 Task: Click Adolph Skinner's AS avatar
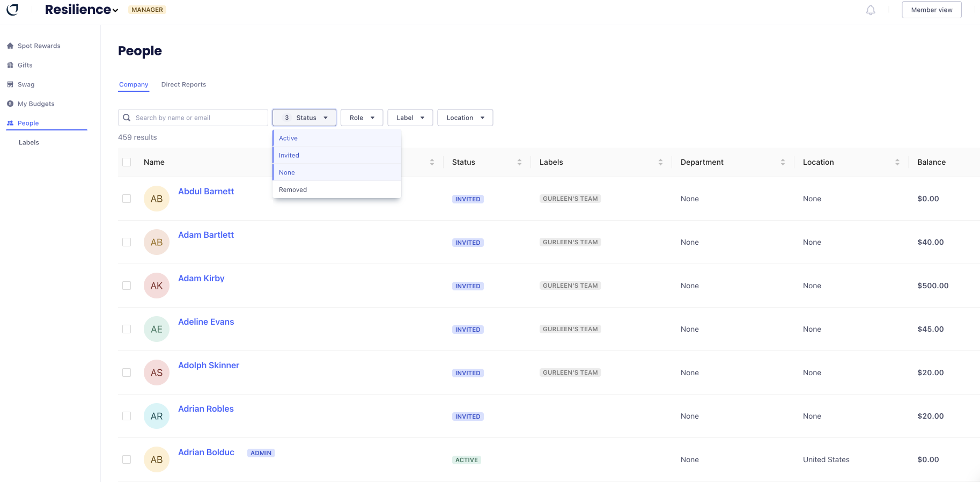[x=157, y=373]
